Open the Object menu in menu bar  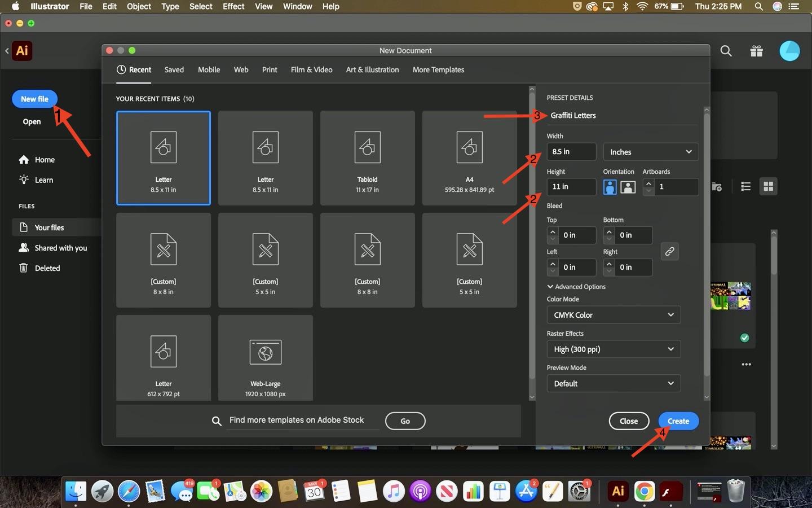tap(139, 7)
